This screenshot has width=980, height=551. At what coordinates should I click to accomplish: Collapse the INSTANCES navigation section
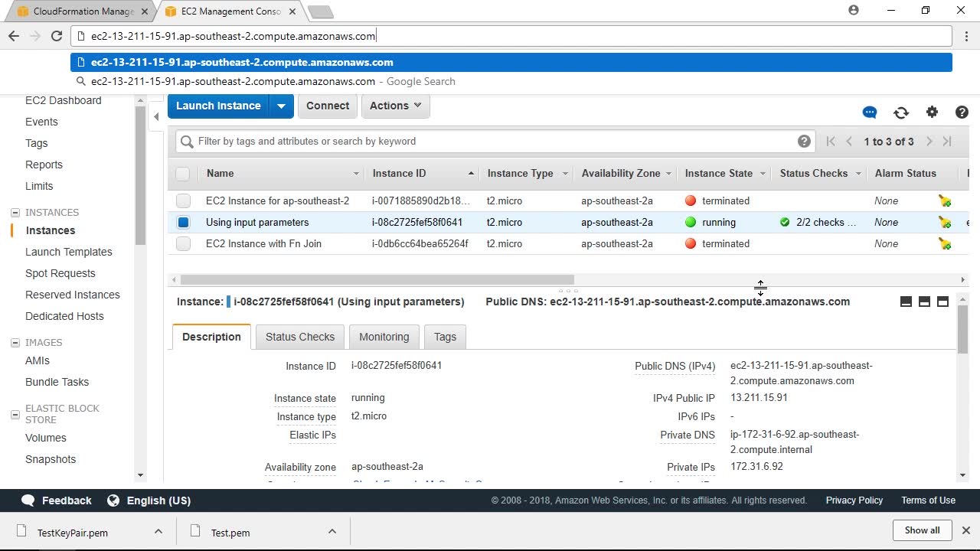(15, 213)
